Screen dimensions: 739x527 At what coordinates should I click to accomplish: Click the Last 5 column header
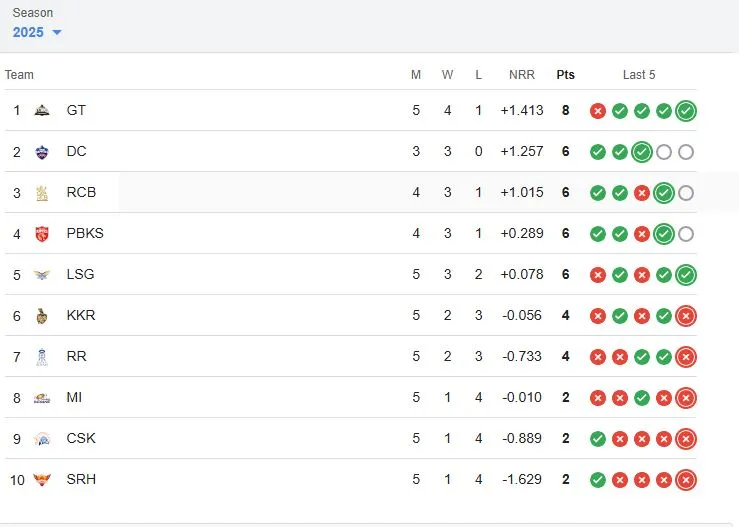pyautogui.click(x=639, y=74)
